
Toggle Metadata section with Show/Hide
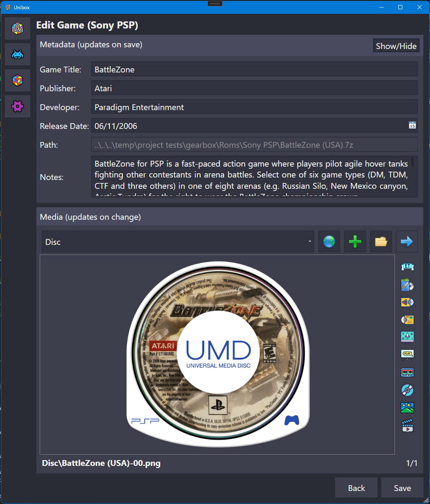tap(396, 46)
